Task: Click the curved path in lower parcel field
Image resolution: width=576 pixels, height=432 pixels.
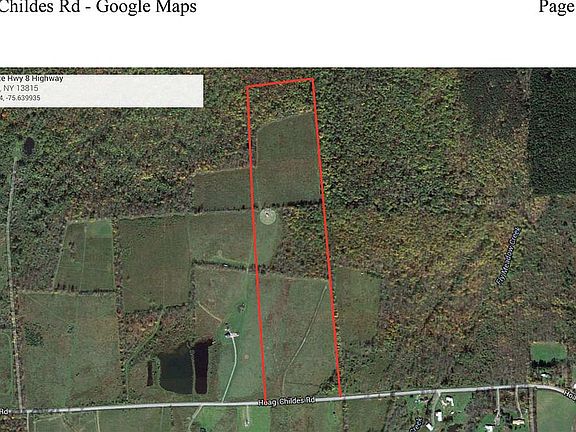Action: [304, 340]
